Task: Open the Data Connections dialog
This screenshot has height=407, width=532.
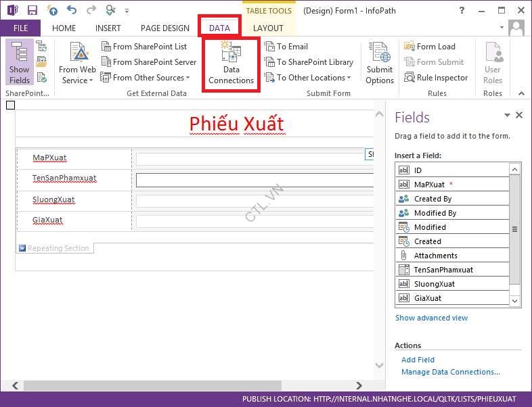Action: coord(231,63)
